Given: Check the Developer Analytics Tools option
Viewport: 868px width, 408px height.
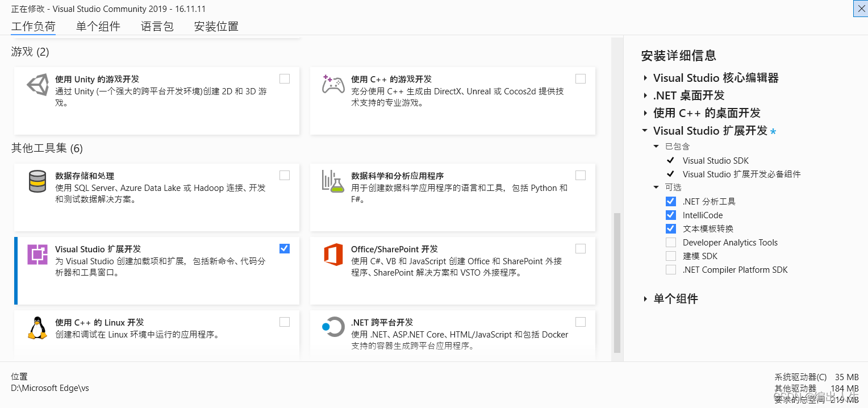Looking at the screenshot, I should (x=671, y=242).
